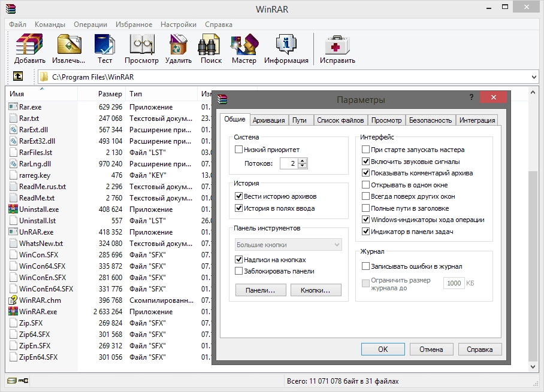Open the Настройки menu
Viewport: 544px width, 392px height.
[x=179, y=25]
